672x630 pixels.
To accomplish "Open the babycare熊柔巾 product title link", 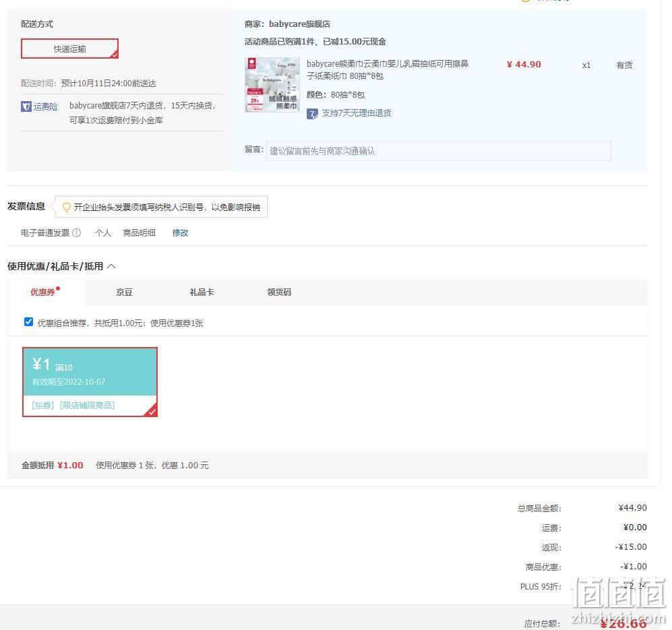I will [388, 70].
